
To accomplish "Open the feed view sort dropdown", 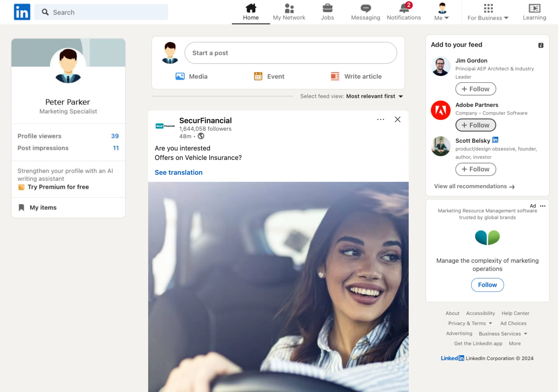I will (375, 96).
